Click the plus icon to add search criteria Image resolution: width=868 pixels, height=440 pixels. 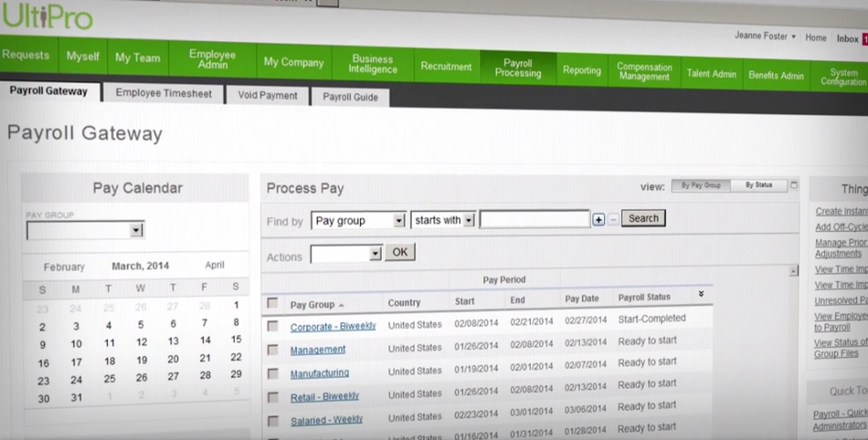[598, 220]
